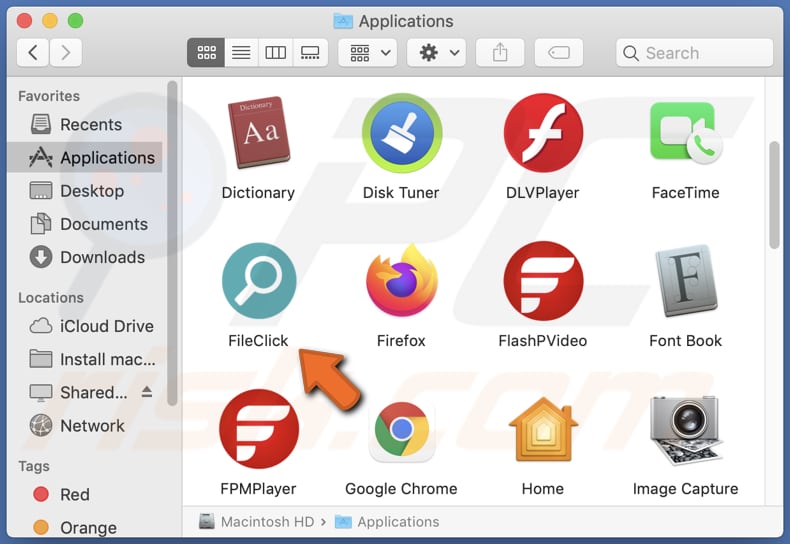Screen dimensions: 790x544
Task: Click the sidebar vertical scrollbar
Action: click(172, 243)
